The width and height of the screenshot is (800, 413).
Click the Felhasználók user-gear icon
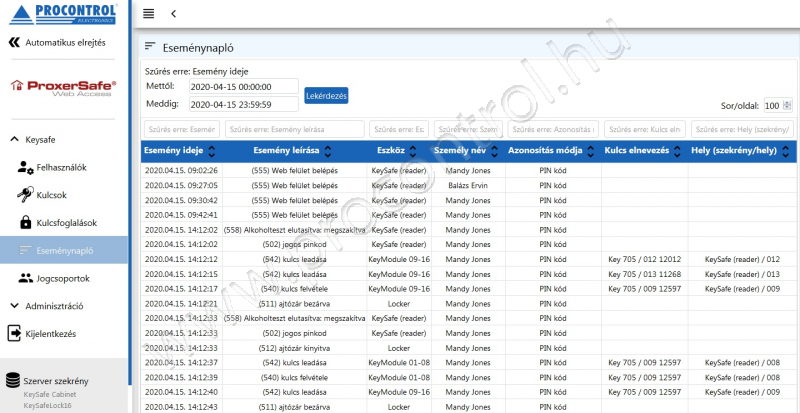pyautogui.click(x=26, y=167)
